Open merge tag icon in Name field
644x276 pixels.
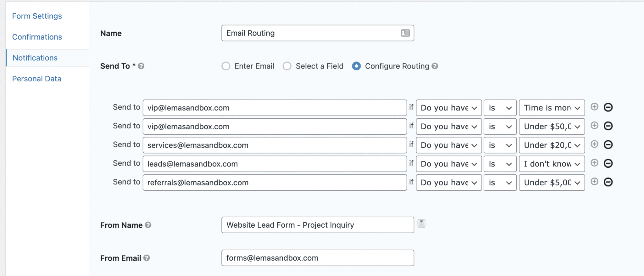[405, 33]
